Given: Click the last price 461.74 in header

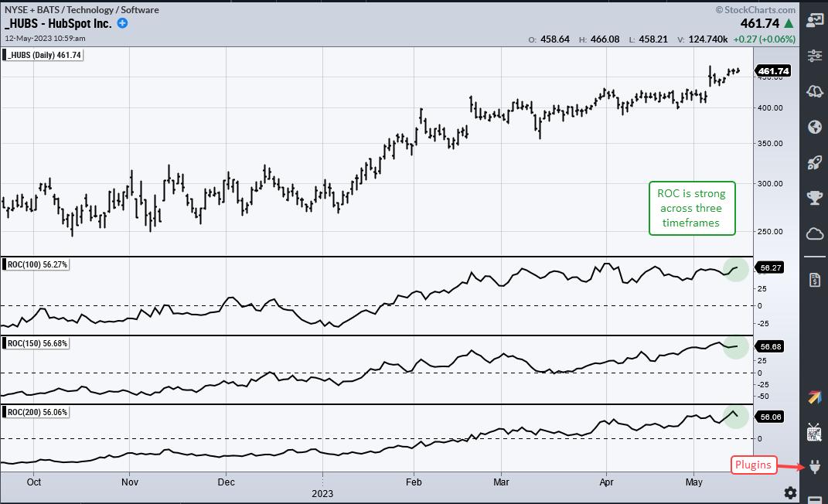Looking at the screenshot, I should pyautogui.click(x=759, y=23).
